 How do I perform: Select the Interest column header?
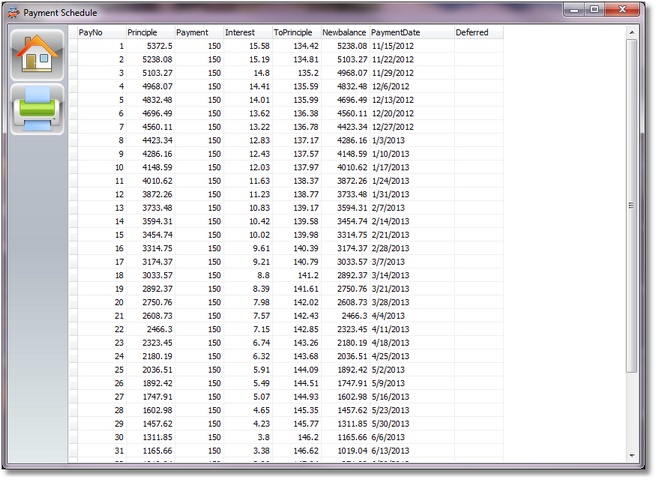(246, 32)
